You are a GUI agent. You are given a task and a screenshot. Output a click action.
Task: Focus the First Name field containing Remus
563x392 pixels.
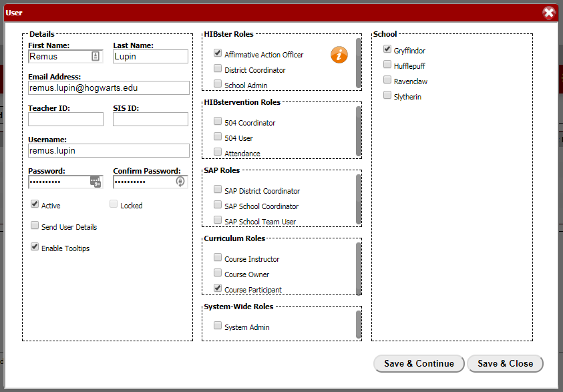65,56
